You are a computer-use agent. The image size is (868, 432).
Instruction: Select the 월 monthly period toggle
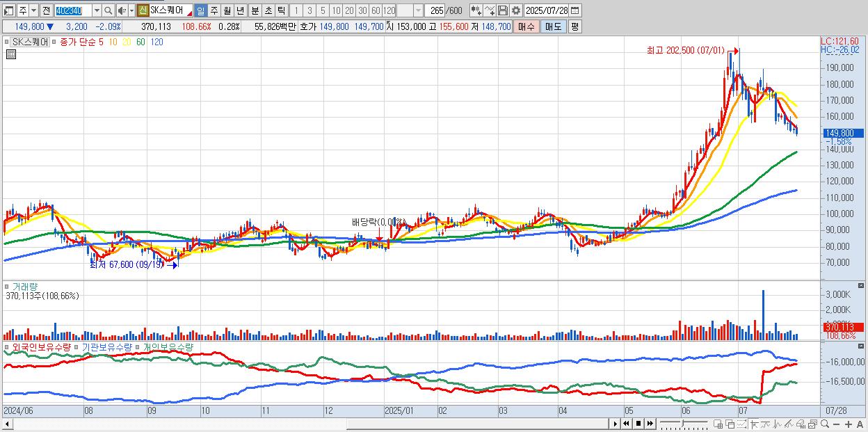(227, 10)
